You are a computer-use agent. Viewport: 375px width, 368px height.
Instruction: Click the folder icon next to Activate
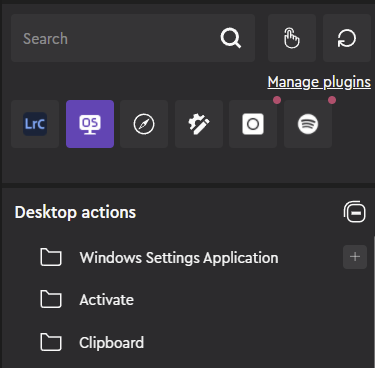point(51,299)
